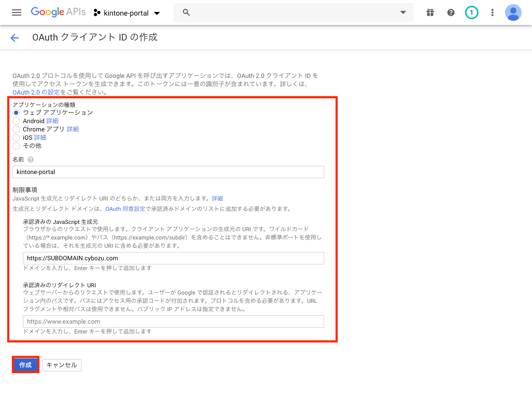Click the 承認済みのリダイレクト URI input field
Screen dimensions: 532x399
click(174, 322)
